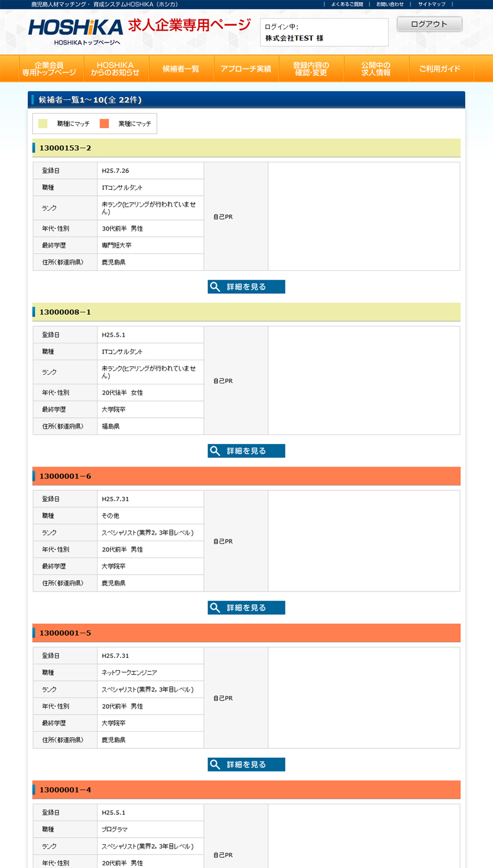Click the yellow 職種にマッチ legend swatch
Screen dimensions: 493x868
43,124
